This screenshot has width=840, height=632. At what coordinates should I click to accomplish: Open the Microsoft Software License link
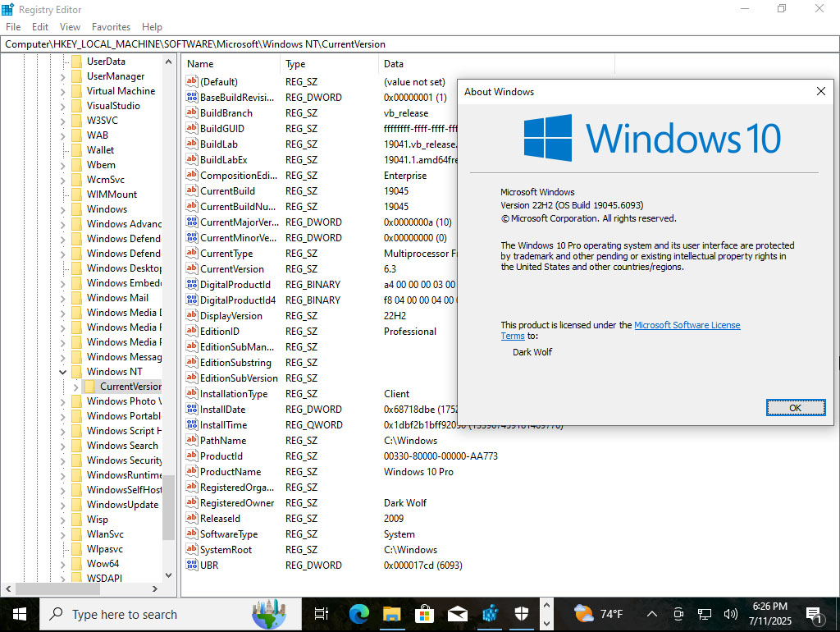(x=687, y=325)
